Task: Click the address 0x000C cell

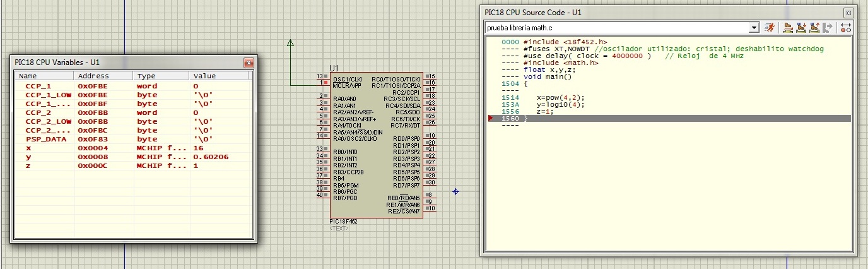Action: [x=93, y=165]
